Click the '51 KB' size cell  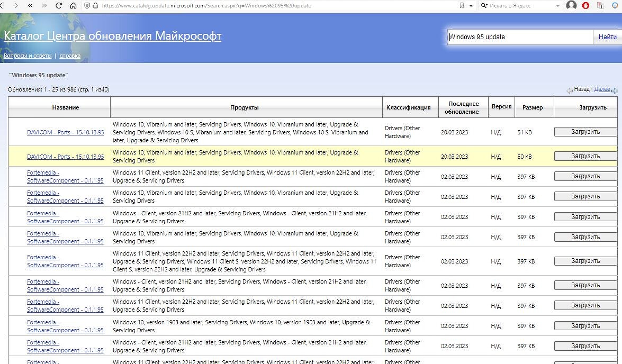(525, 132)
